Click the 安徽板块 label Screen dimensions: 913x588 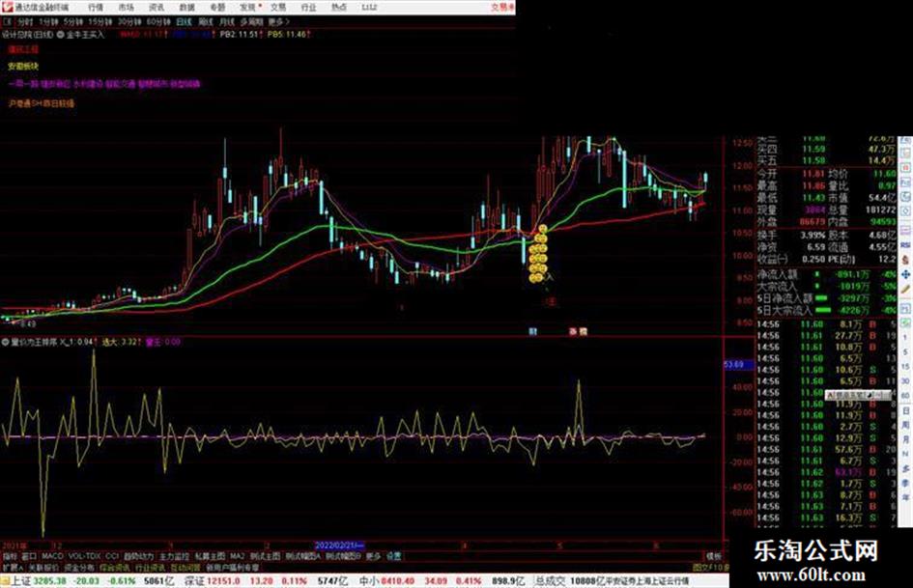(x=23, y=67)
